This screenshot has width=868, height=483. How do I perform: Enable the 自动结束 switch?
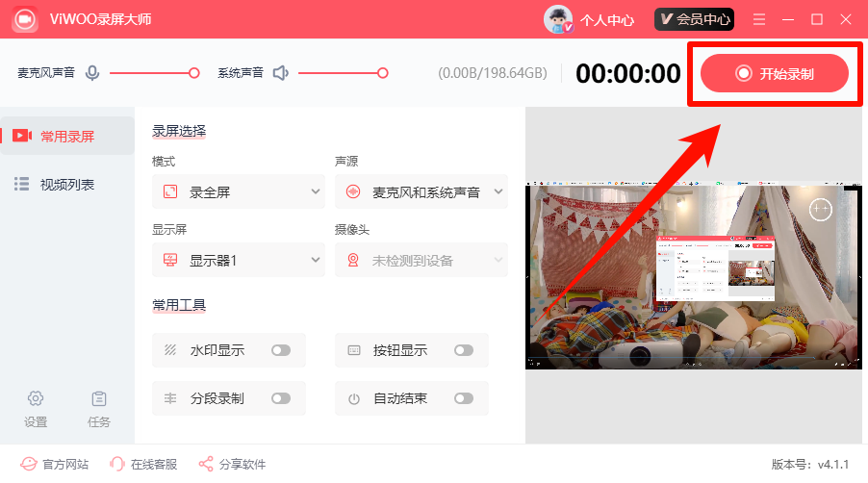point(464,398)
